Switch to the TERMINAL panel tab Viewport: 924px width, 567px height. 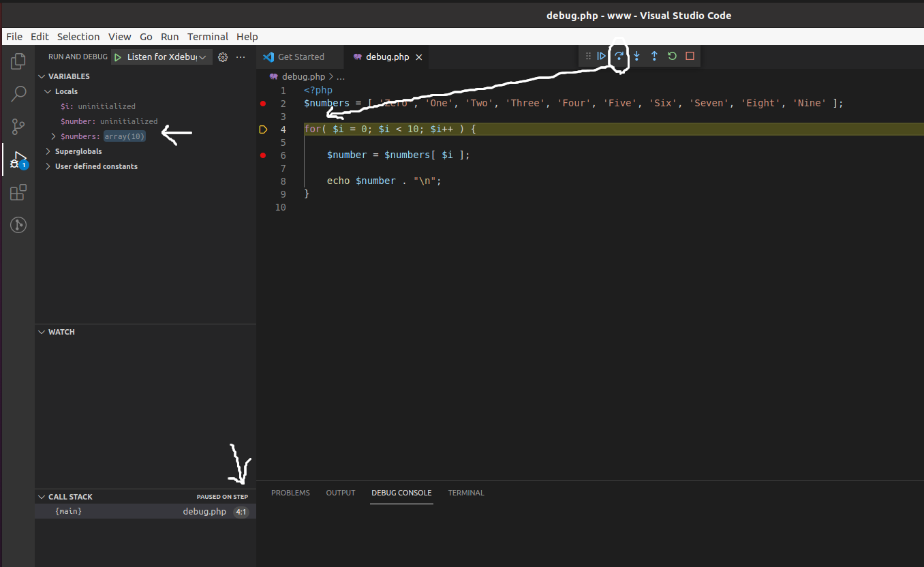(466, 493)
